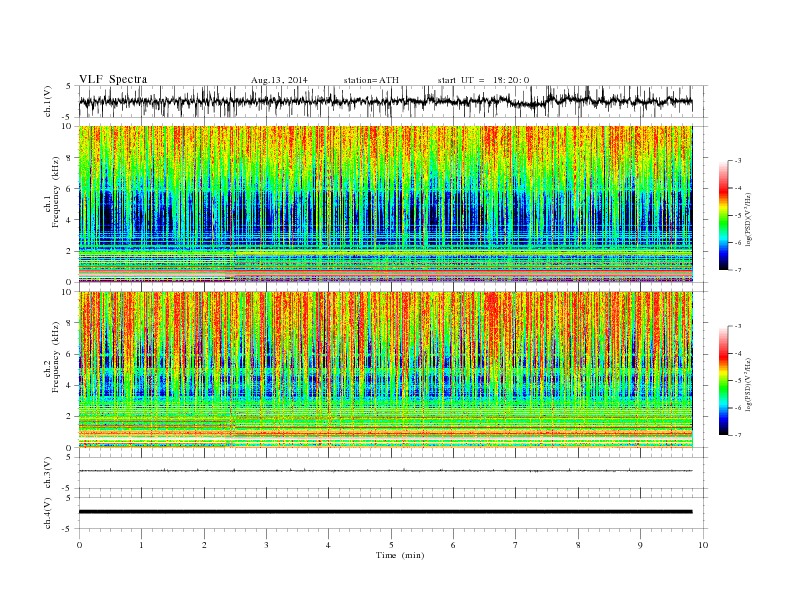Click the "ch.3(V)" axis label
Image resolution: width=792 pixels, height=612 pixels.
click(x=48, y=473)
